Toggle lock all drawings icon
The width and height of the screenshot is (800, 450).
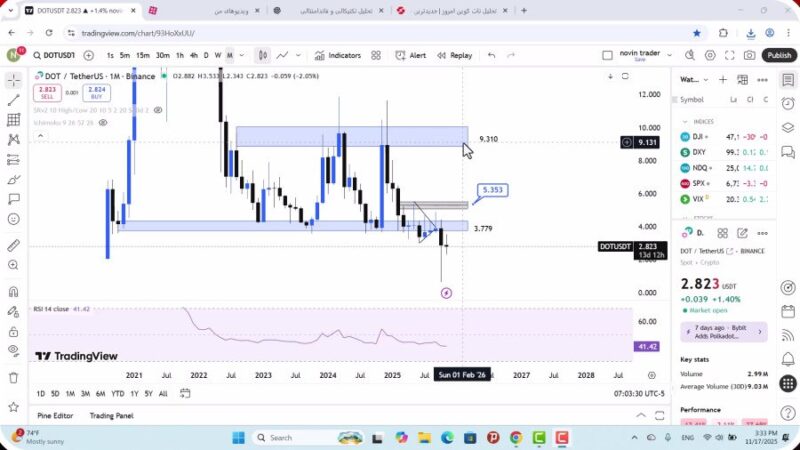coord(13,329)
